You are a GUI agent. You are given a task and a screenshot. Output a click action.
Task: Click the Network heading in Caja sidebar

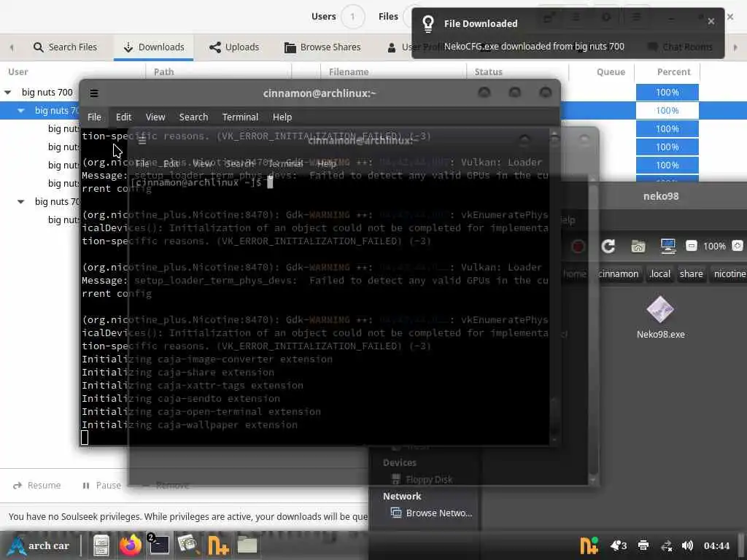click(402, 496)
